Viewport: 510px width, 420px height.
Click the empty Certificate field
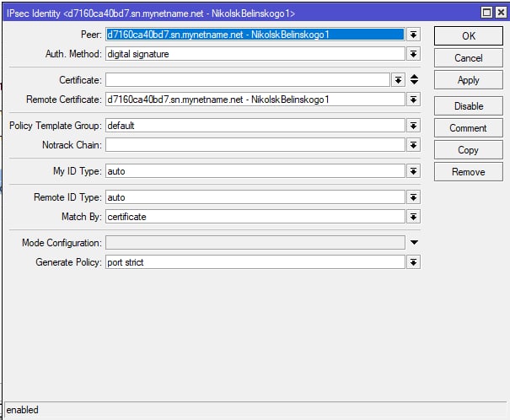(248, 80)
